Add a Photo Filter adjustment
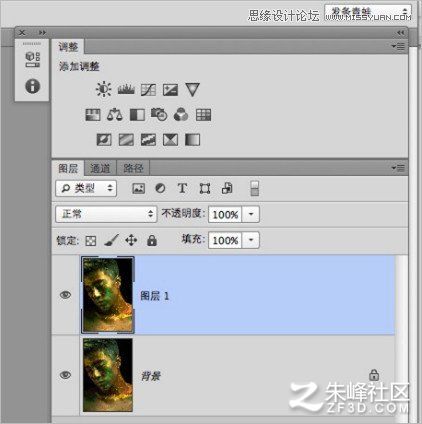The width and height of the screenshot is (422, 424). click(x=159, y=115)
